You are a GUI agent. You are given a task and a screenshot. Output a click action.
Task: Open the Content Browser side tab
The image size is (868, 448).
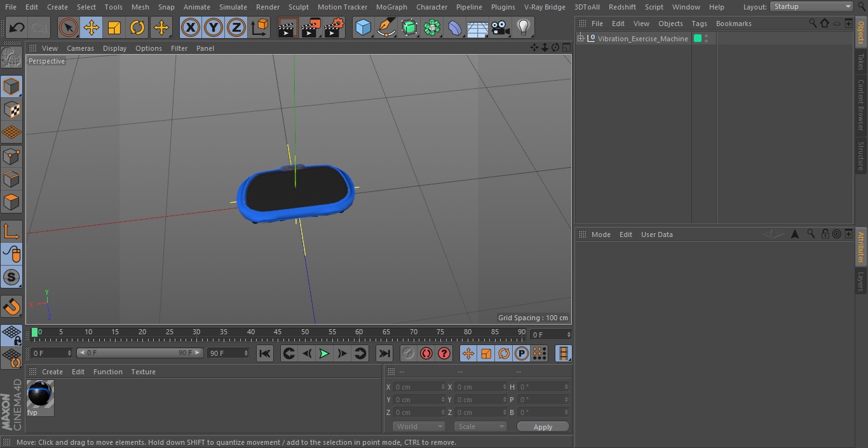(x=861, y=105)
